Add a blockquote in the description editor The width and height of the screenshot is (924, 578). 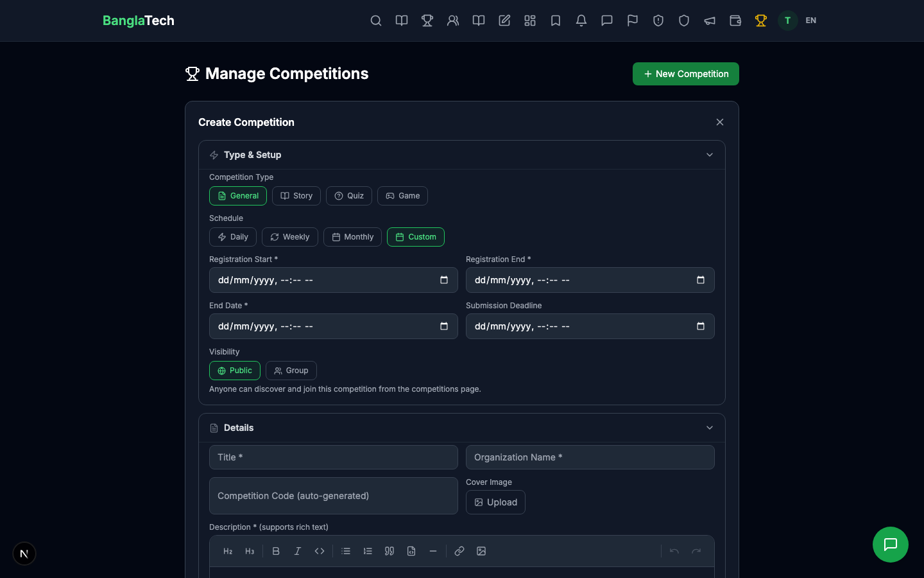(389, 551)
